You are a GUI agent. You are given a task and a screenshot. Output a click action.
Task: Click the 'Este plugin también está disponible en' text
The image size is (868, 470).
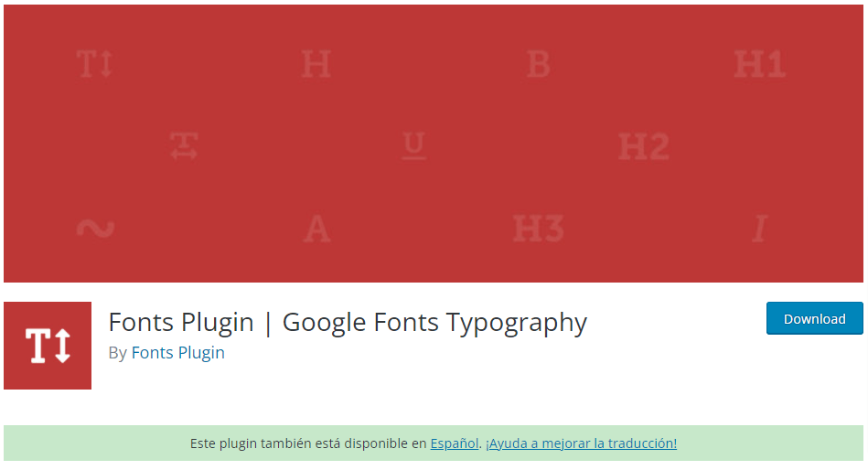(x=308, y=443)
